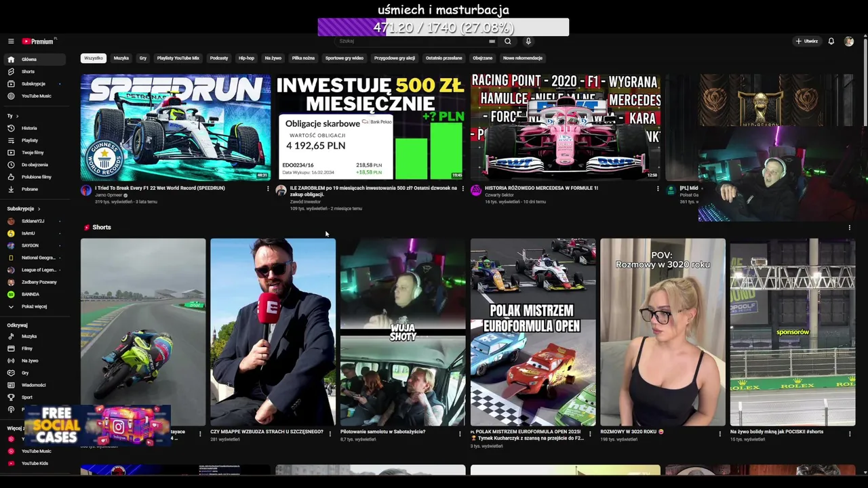Image resolution: width=868 pixels, height=488 pixels.
Task: Open options for Rozmowy w 3020 short
Action: pyautogui.click(x=719, y=433)
